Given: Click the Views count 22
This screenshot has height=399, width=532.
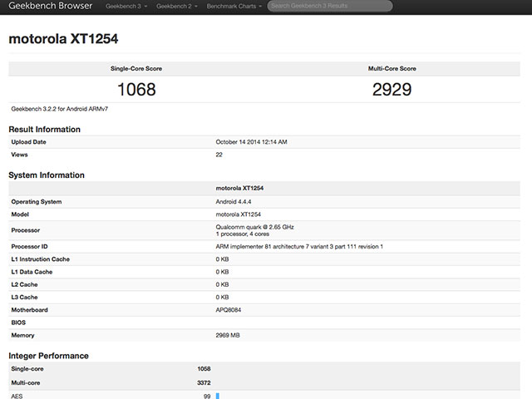Looking at the screenshot, I should tap(219, 155).
